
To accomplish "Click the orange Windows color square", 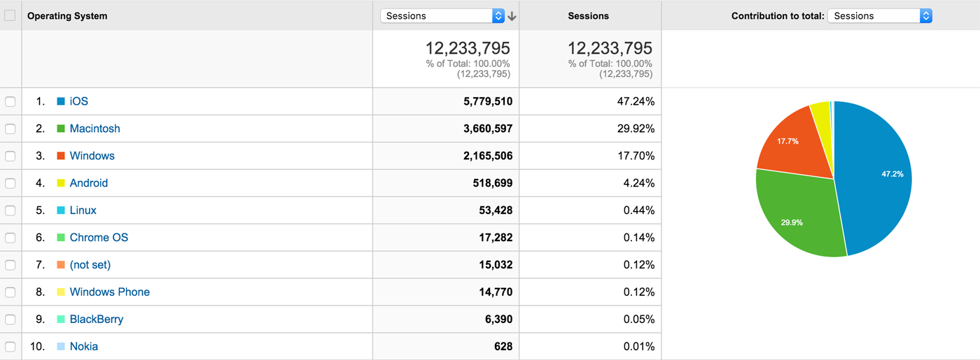I will coord(61,156).
